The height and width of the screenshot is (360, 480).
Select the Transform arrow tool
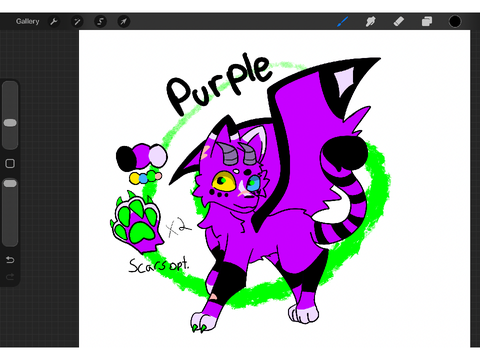pos(124,22)
